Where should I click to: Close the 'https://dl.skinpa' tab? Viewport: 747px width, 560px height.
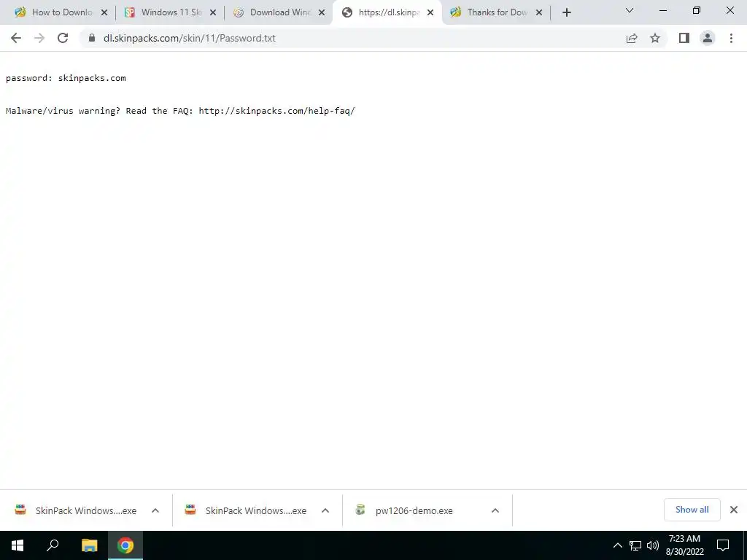click(x=430, y=13)
